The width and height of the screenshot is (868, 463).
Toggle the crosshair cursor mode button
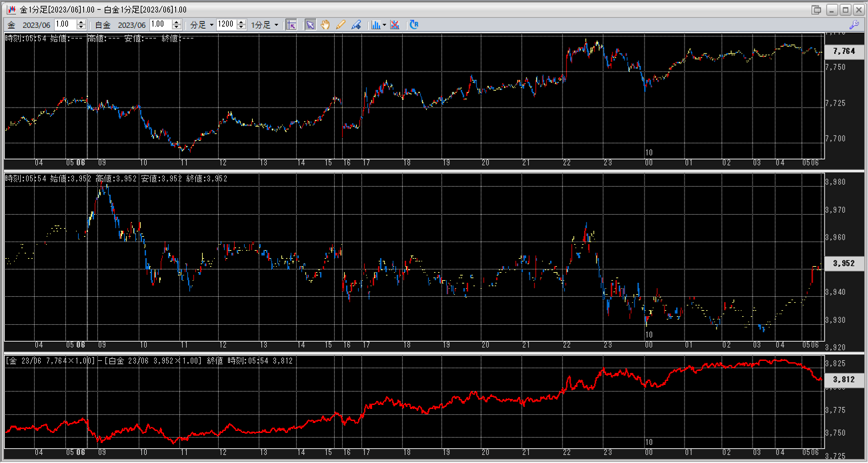coord(291,25)
